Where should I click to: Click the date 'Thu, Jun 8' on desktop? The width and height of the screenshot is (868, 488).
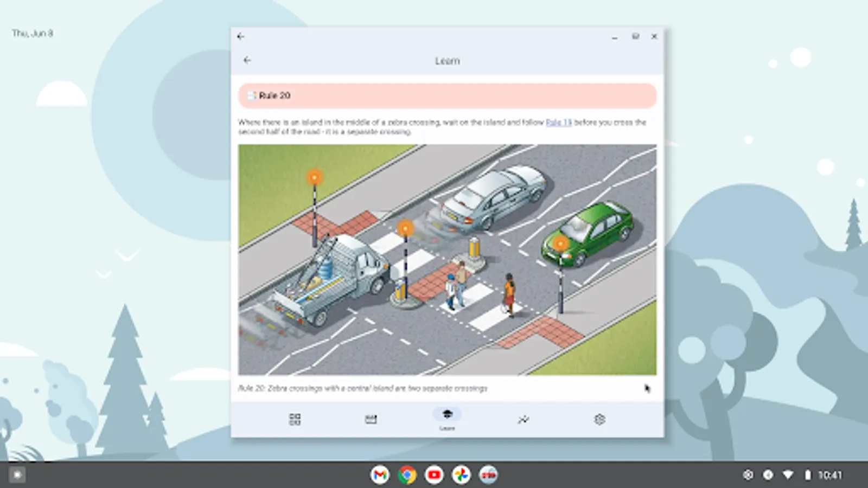click(x=33, y=33)
